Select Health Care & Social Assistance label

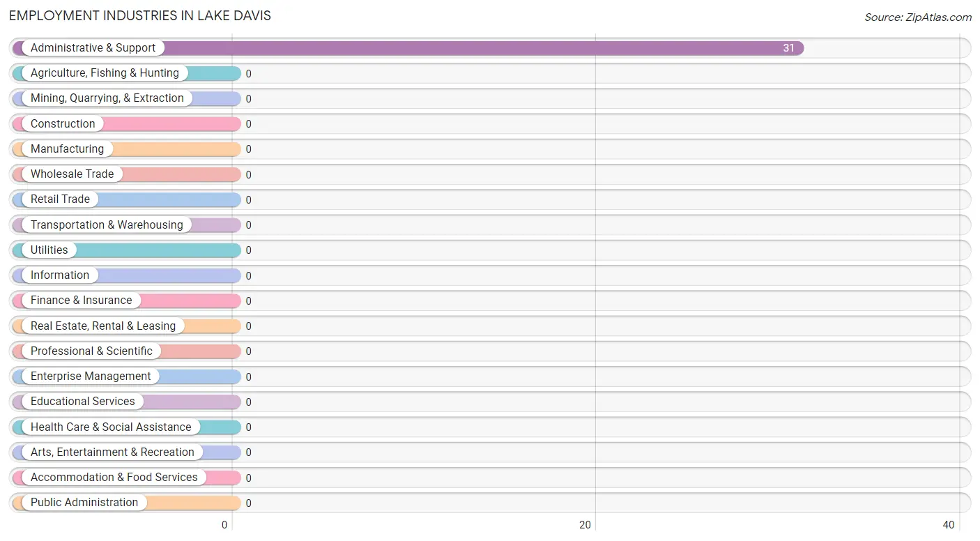[x=111, y=427]
